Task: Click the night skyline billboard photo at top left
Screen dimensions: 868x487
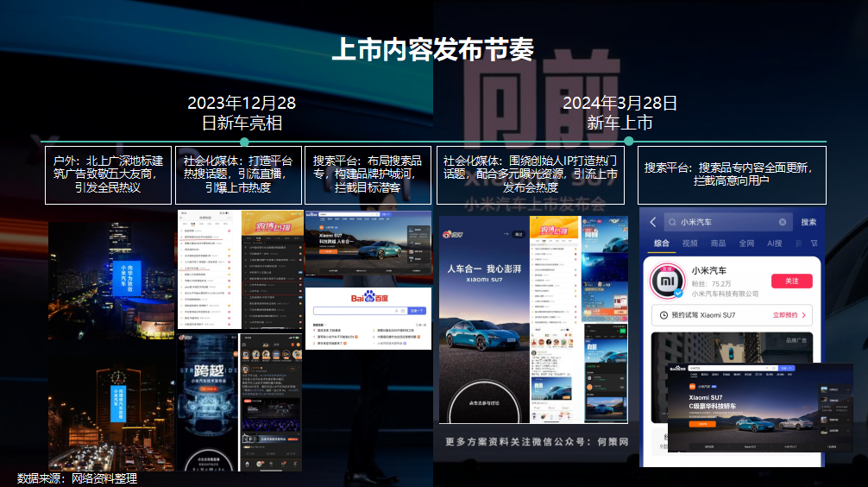Action: point(111,281)
